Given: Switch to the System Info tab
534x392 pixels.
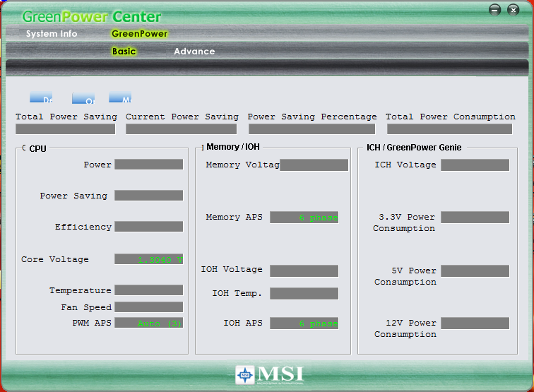Looking at the screenshot, I should [52, 34].
